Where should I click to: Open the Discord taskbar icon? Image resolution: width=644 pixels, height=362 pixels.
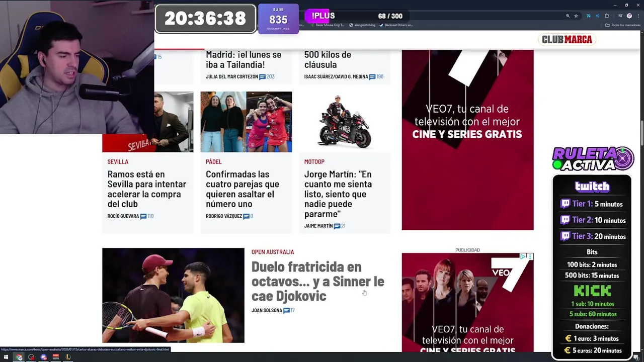click(x=44, y=357)
